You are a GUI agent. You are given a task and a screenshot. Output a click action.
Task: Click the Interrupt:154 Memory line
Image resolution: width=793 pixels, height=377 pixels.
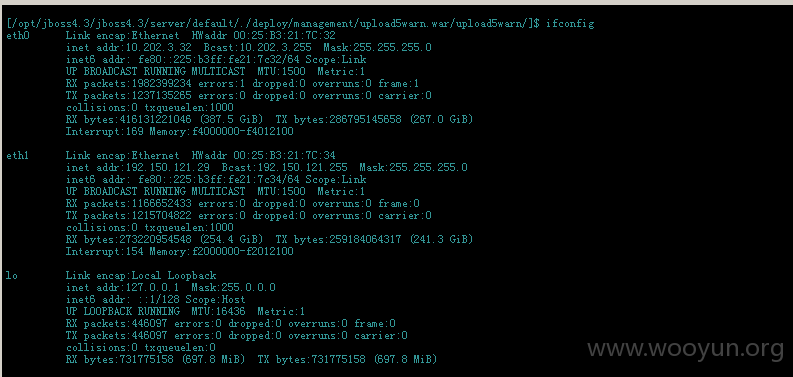180,252
